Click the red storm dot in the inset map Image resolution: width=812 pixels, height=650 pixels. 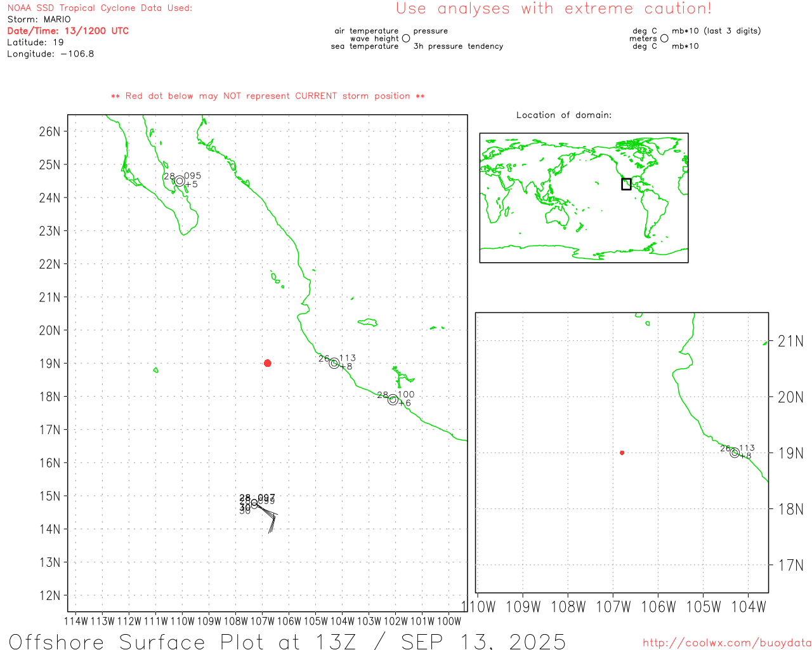point(622,453)
